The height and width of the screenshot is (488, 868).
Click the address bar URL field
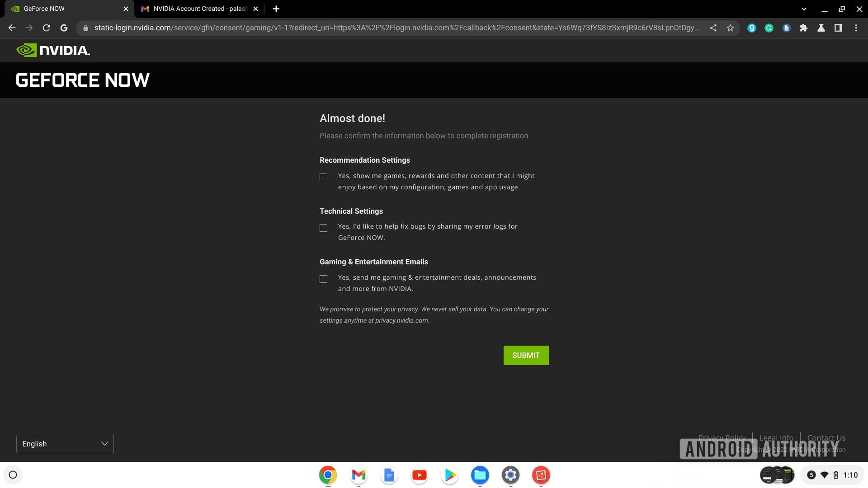[396, 28]
